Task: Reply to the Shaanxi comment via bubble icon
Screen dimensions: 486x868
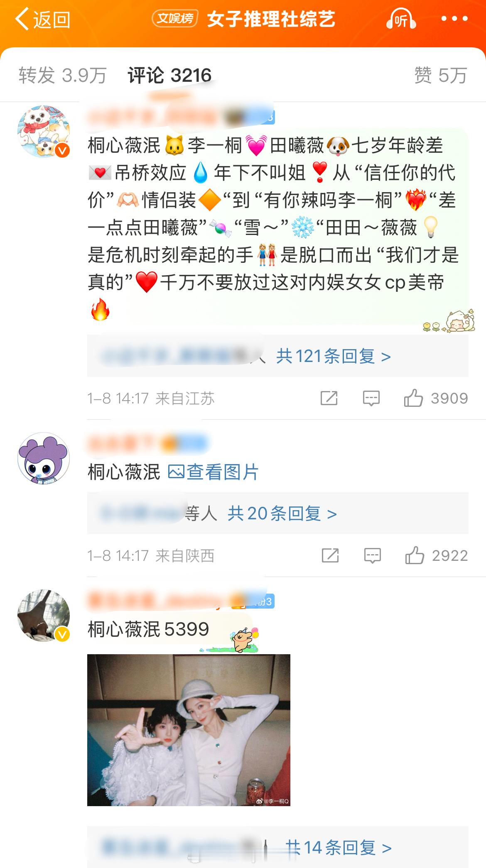Action: [372, 555]
